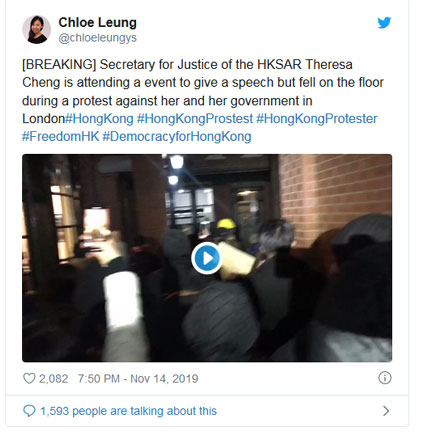Open the #FreedomHK hashtag
437x433 pixels.
click(x=60, y=136)
